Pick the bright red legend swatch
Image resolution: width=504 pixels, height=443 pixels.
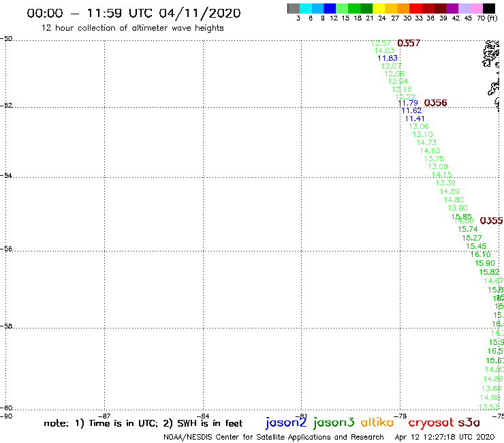click(415, 8)
